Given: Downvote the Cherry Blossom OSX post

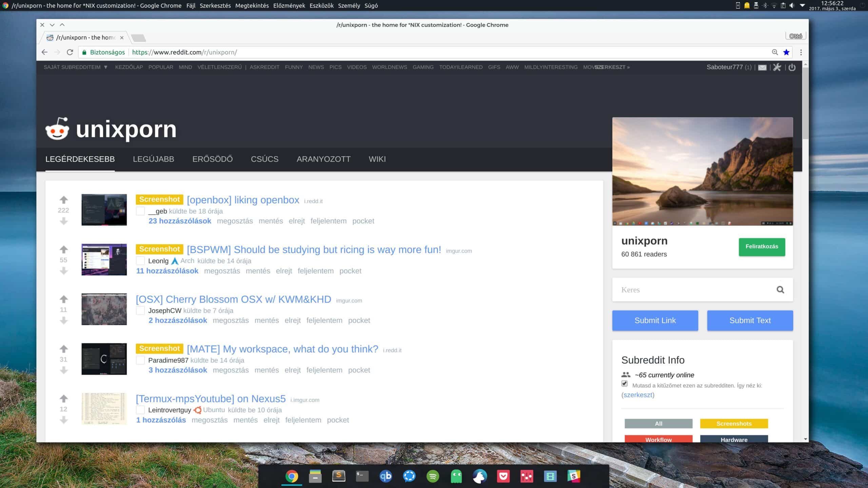Looking at the screenshot, I should tap(64, 321).
